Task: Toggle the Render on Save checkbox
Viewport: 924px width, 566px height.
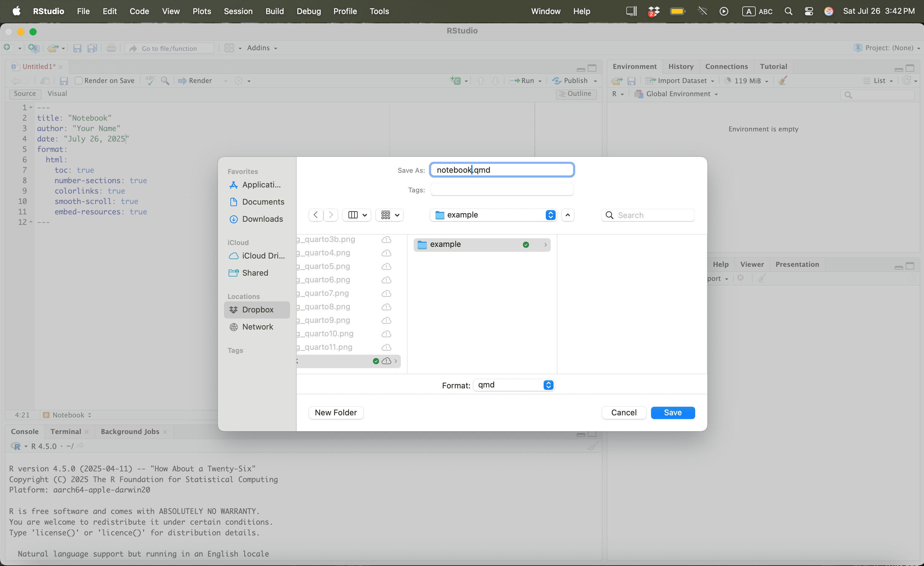Action: point(78,81)
